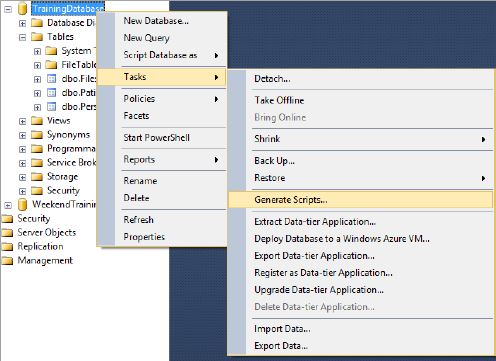Click the FileTables folder icon
496x361 pixels.
51,65
